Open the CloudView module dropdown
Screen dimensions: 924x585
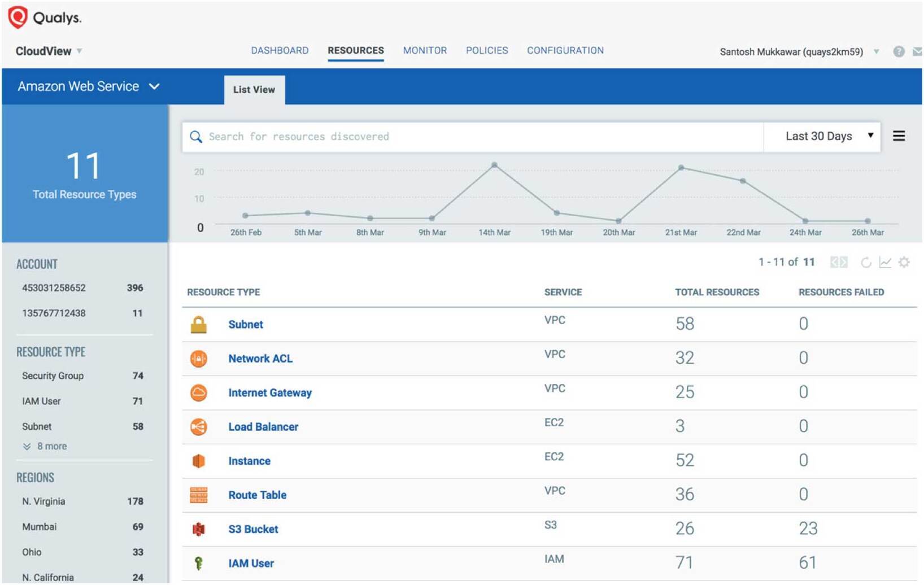pyautogui.click(x=49, y=51)
